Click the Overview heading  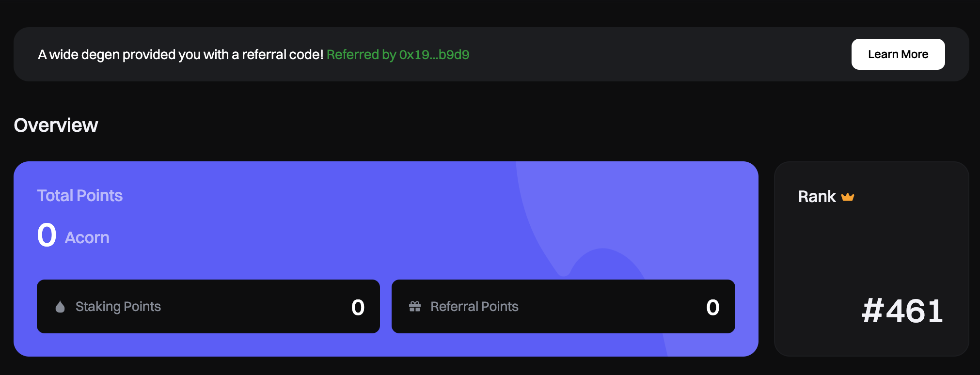coord(56,125)
